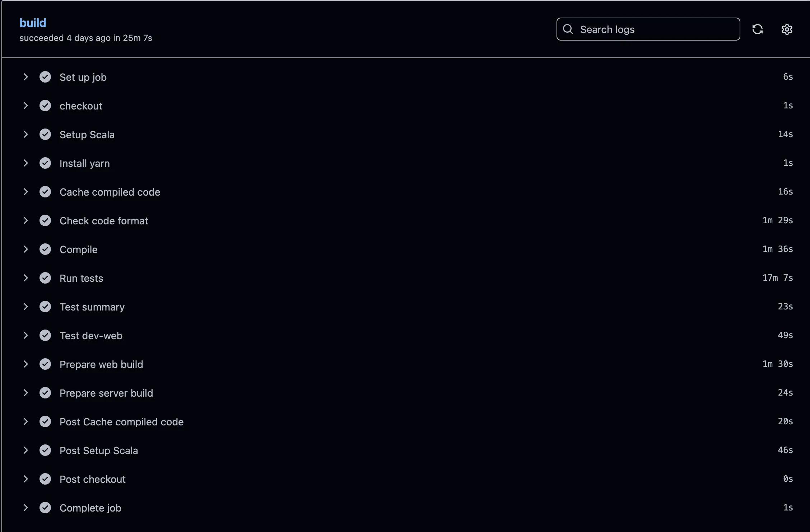The height and width of the screenshot is (532, 810).
Task: Click the success checkmark beside Run tests
Action: coord(45,278)
